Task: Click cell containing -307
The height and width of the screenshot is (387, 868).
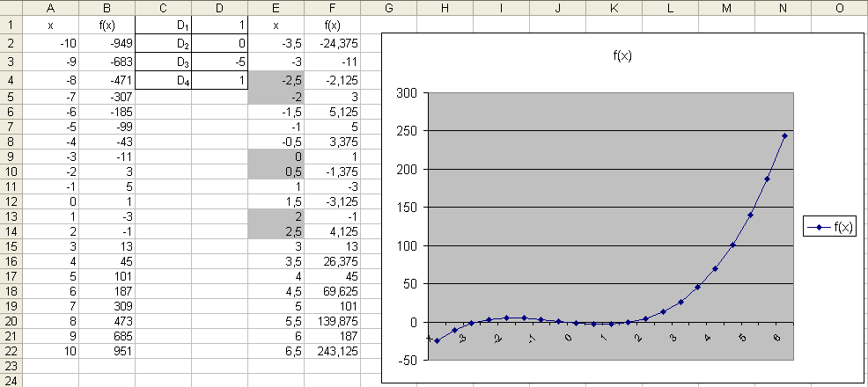Action: (107, 97)
